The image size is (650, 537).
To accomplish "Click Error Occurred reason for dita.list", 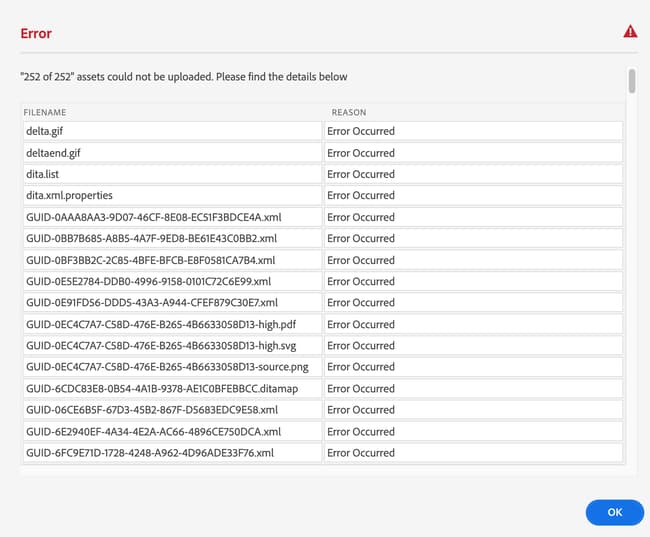I will click(x=473, y=174).
